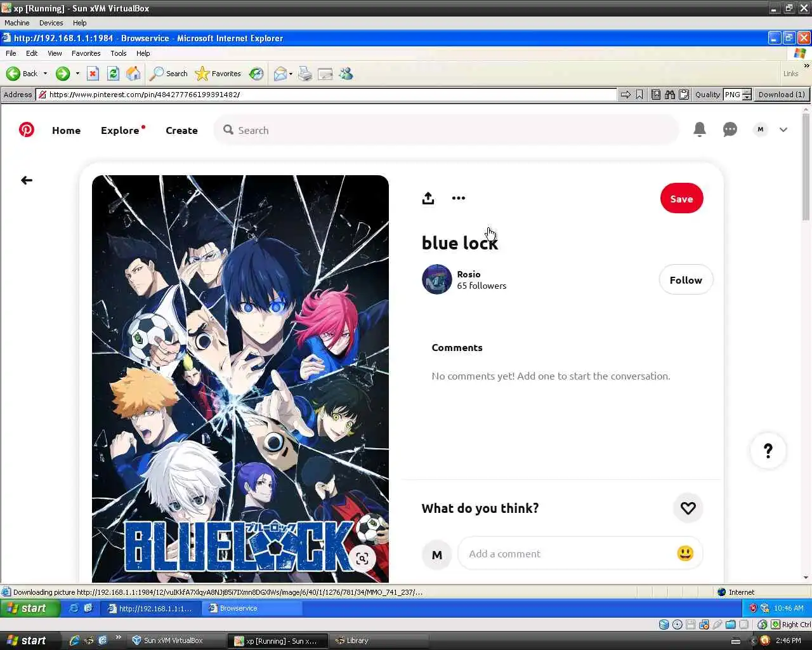Open the IE Favorites star button
The width and height of the screenshot is (812, 650).
[x=218, y=74]
